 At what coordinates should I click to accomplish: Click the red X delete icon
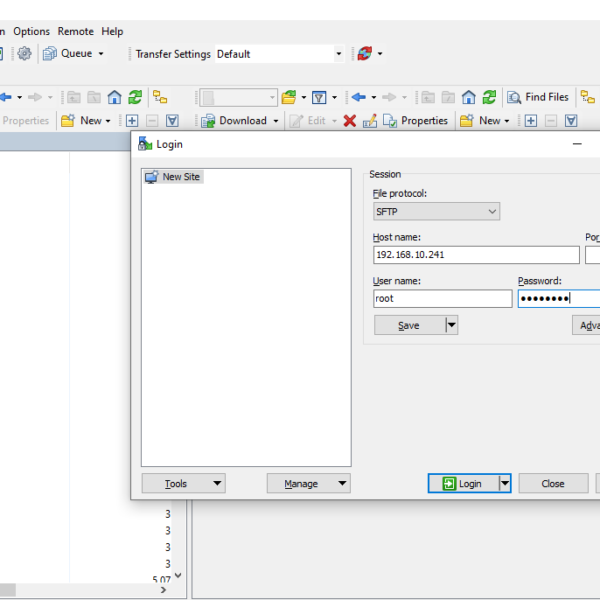(x=349, y=121)
